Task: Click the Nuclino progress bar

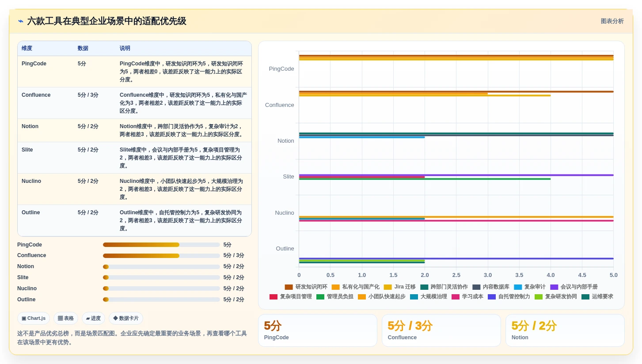Action: tap(161, 288)
